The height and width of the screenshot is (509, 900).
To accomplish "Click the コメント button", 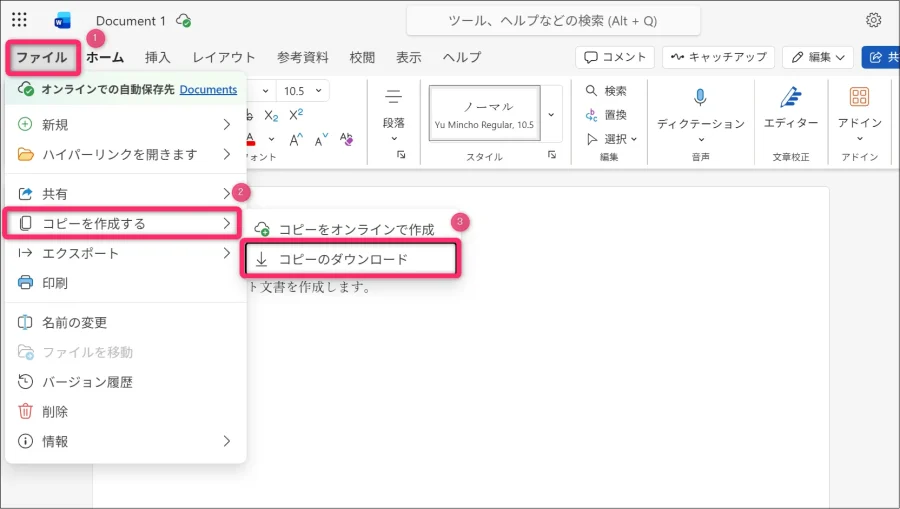I will click(x=615, y=57).
